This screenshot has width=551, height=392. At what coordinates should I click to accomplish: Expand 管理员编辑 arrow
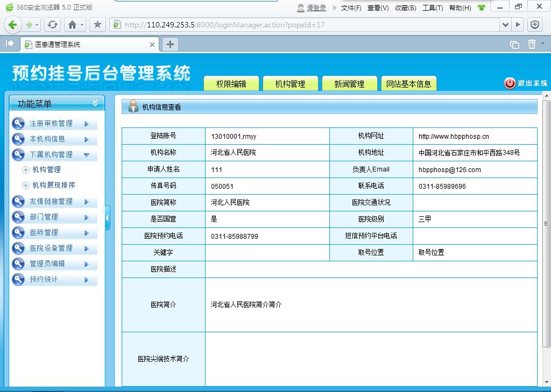[87, 264]
